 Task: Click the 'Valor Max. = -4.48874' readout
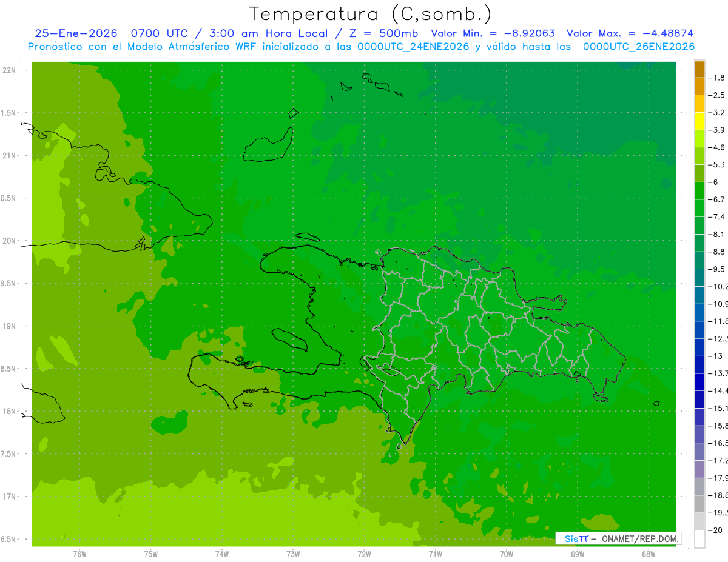pyautogui.click(x=630, y=33)
